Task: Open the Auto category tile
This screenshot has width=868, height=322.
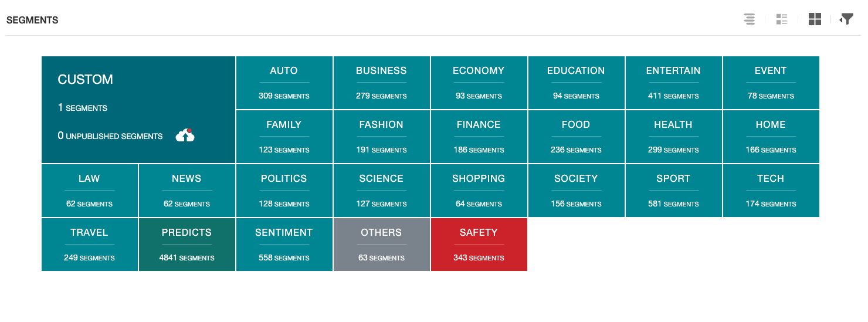Action: coord(284,83)
